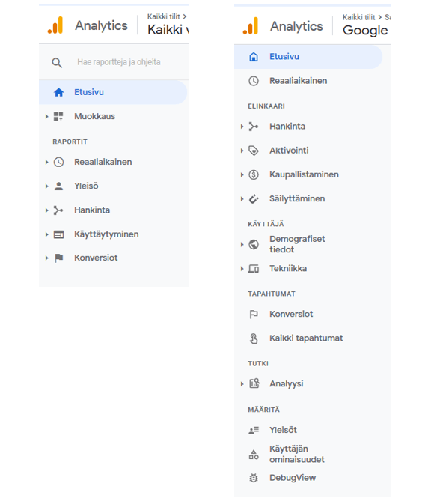Expand the Tekniikka section arrow
This screenshot has height=504, width=434.
[x=242, y=269]
